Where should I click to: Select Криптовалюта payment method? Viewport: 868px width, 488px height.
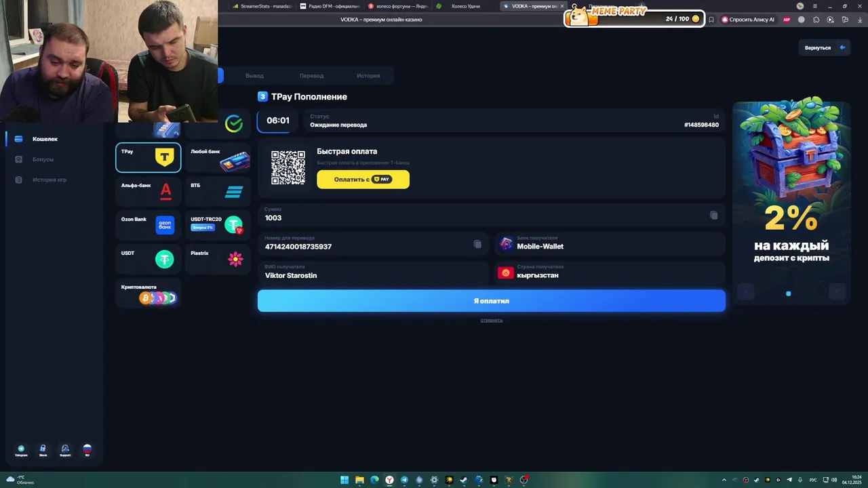coord(149,293)
